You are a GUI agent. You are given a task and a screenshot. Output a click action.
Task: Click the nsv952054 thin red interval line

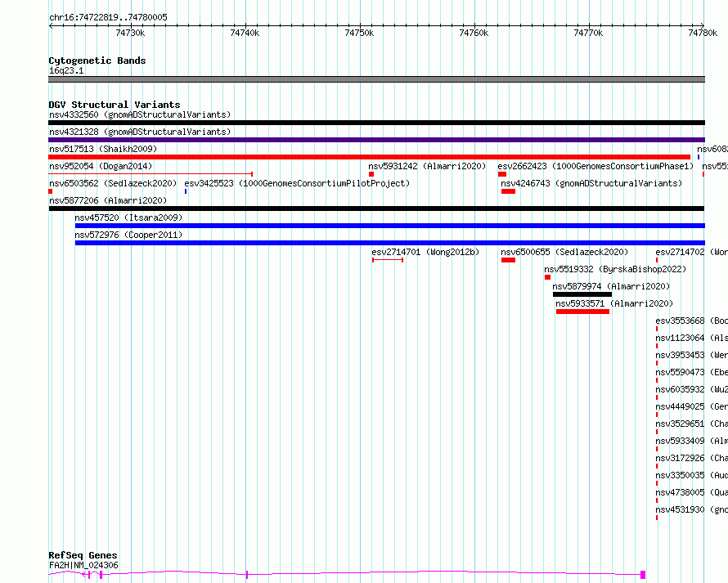click(x=151, y=174)
